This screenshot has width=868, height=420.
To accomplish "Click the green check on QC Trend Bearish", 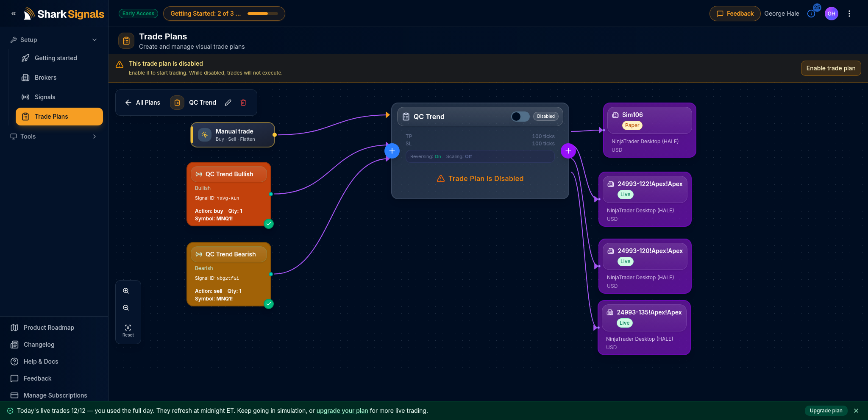I will (269, 304).
